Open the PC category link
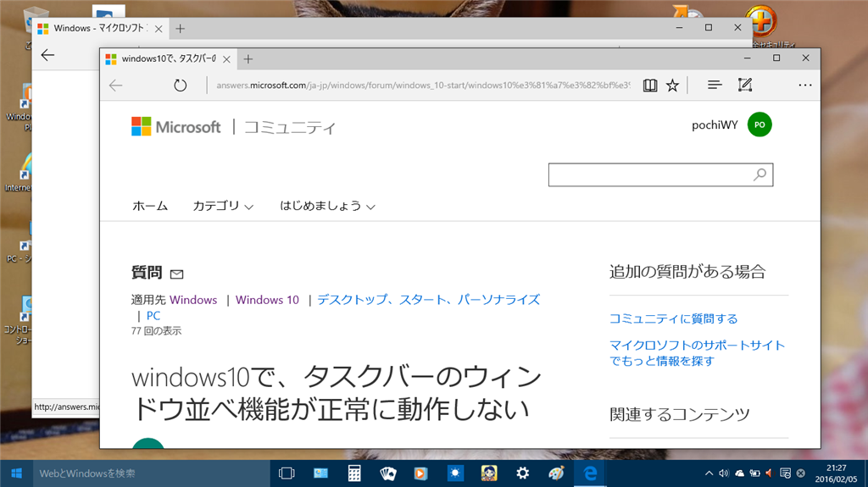868x487 pixels. pos(153,316)
